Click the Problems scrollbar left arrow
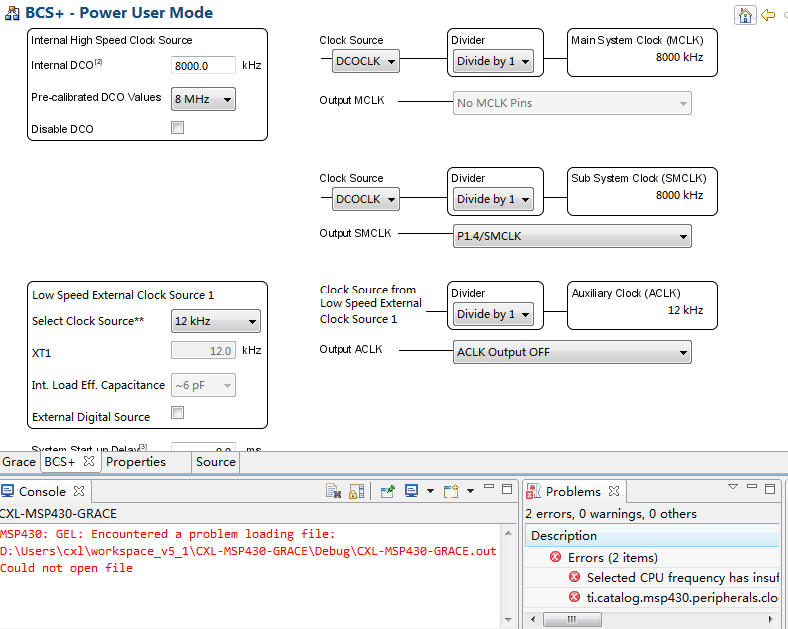The image size is (788, 629). [533, 619]
